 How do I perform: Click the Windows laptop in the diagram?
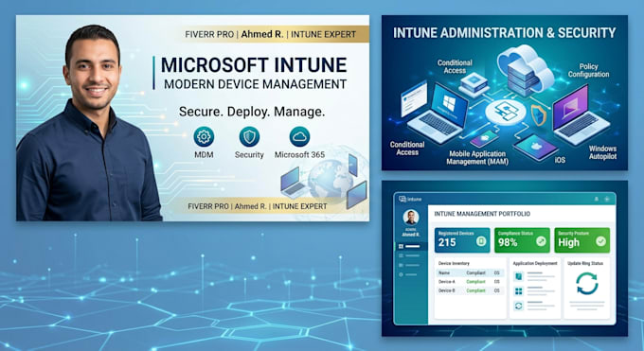click(x=438, y=113)
